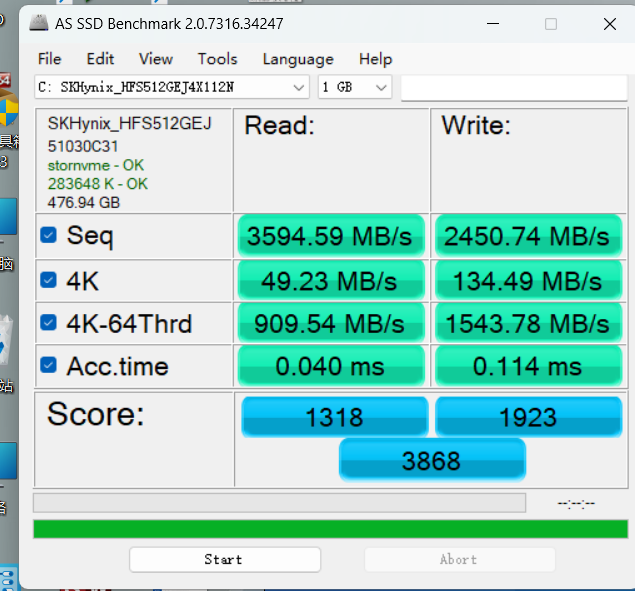The width and height of the screenshot is (635, 591).
Task: Click the gray current-test progress bar
Action: tap(279, 503)
